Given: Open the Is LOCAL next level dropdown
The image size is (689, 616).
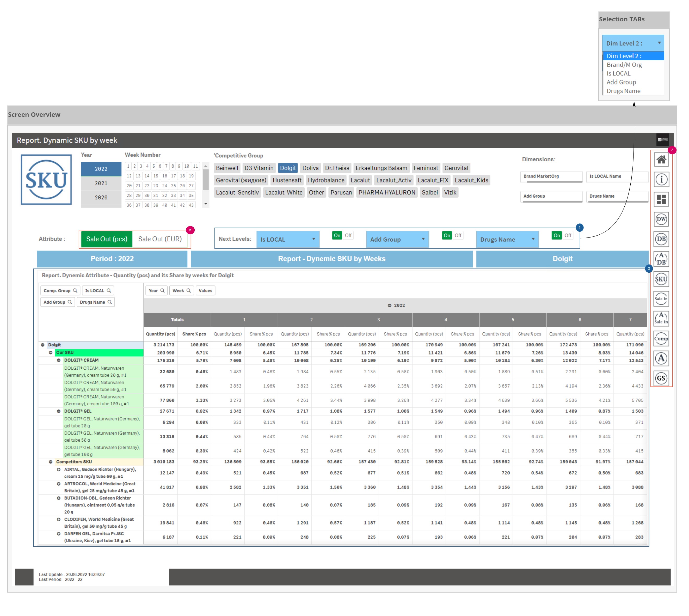Looking at the screenshot, I should pos(287,239).
